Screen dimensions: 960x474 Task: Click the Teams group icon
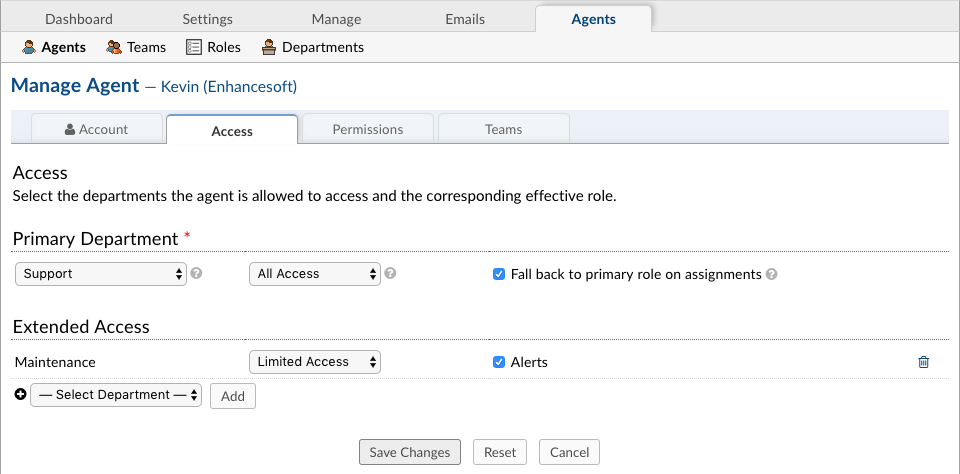[x=114, y=47]
